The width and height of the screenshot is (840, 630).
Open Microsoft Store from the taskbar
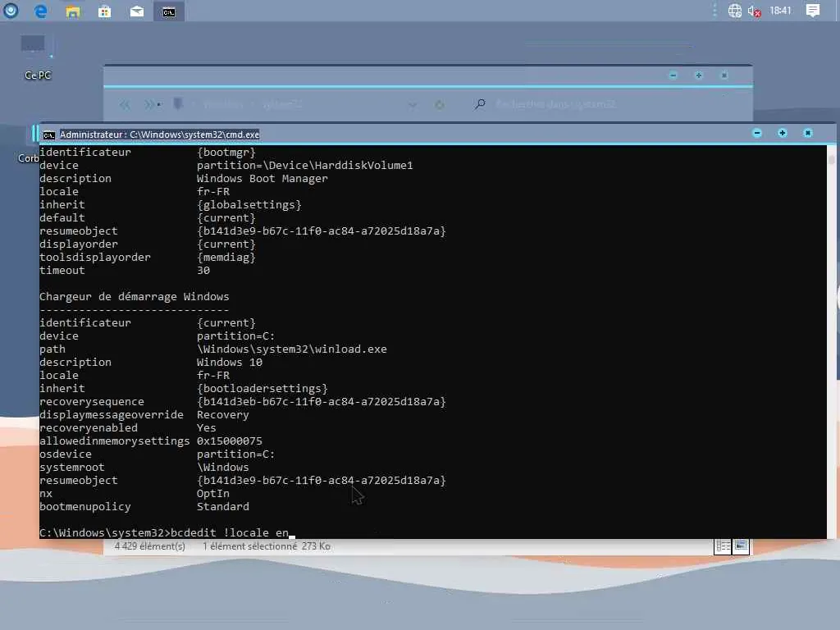click(104, 11)
